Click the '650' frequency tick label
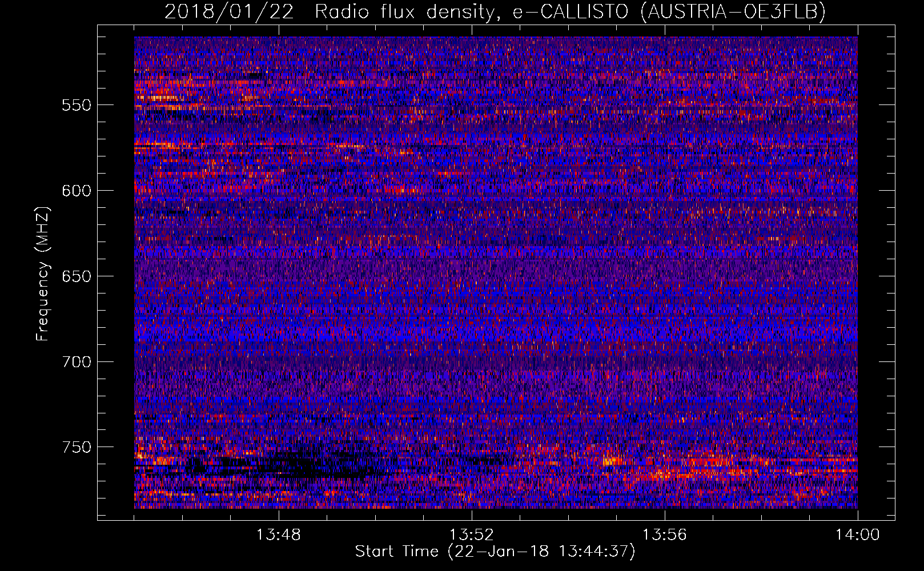This screenshot has height=571, width=924. pos(77,276)
